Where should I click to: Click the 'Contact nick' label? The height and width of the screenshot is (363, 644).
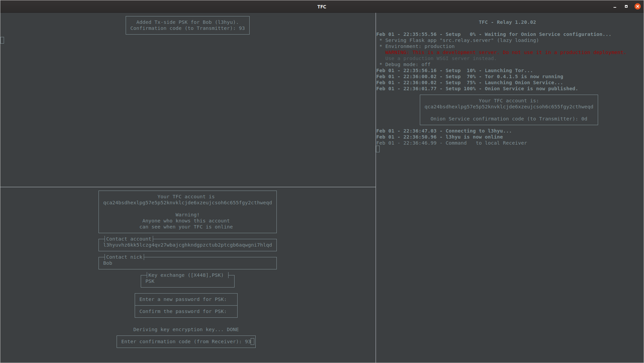(124, 257)
